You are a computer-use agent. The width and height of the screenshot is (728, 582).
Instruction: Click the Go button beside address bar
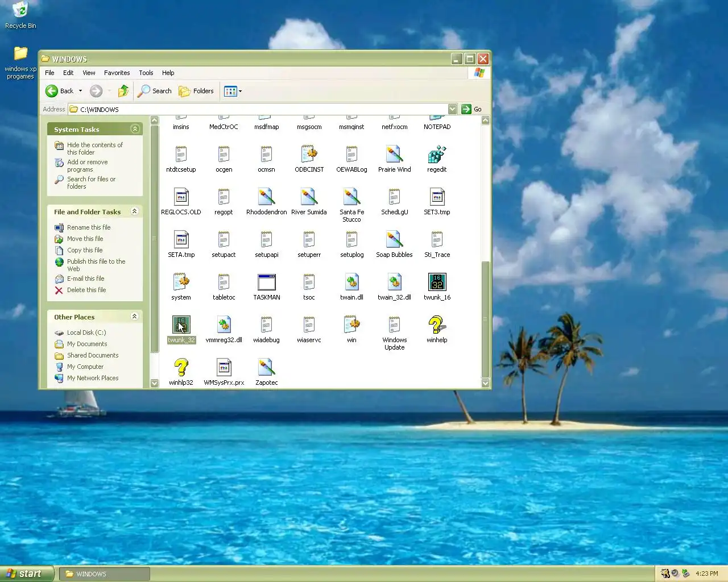(472, 109)
